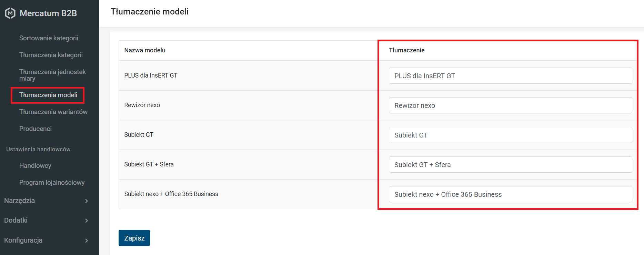
Task: Expand the Dodatki chevron
Action: tap(87, 221)
